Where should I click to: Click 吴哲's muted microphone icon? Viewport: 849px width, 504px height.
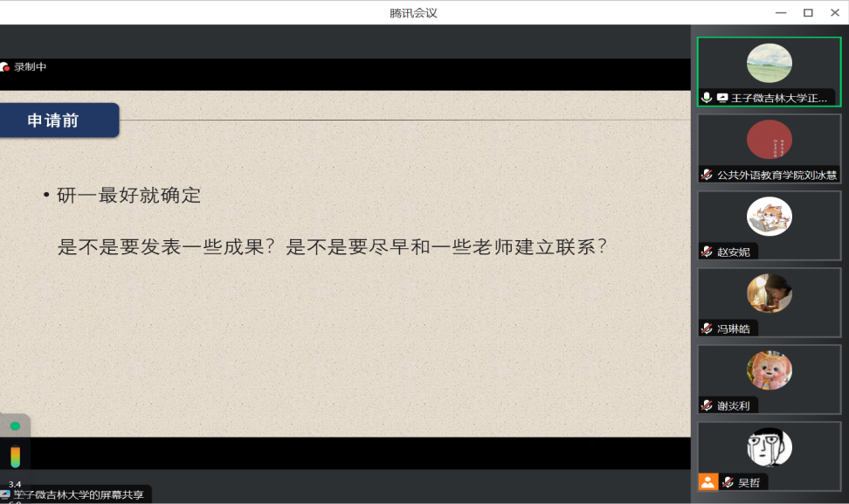pos(728,482)
